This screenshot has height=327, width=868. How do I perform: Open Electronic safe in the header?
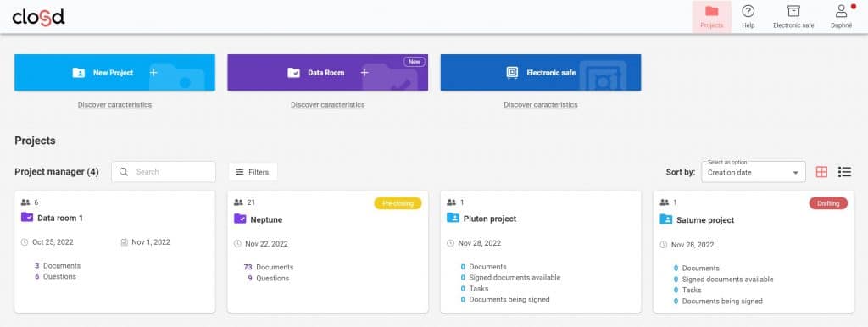coord(793,17)
